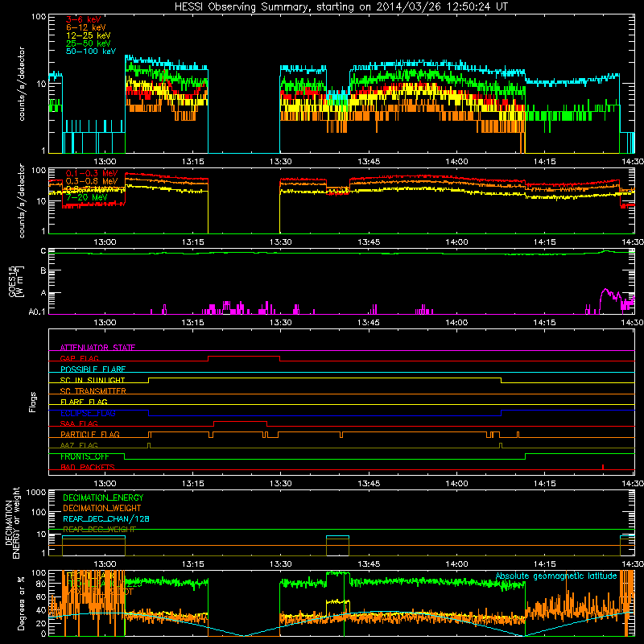The height and width of the screenshot is (644, 644).
Task: Click the FRONTS_OFF flag label
Action: pos(85,456)
